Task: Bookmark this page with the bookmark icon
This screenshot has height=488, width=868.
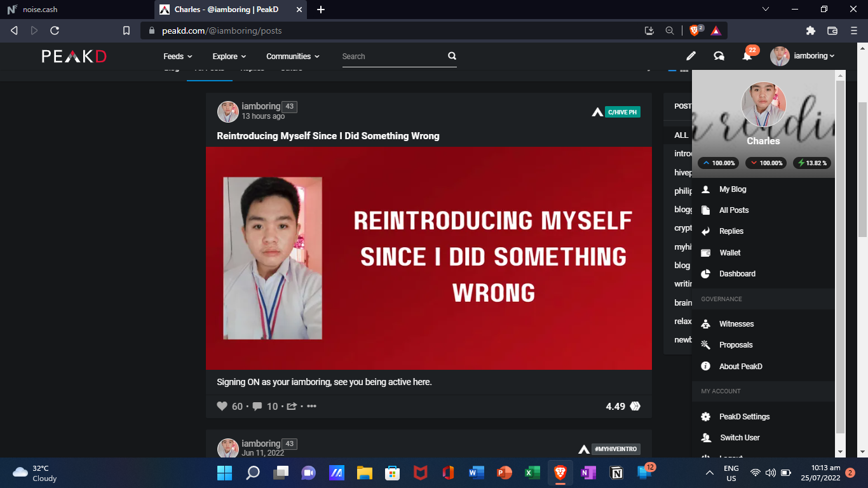Action: (x=126, y=30)
